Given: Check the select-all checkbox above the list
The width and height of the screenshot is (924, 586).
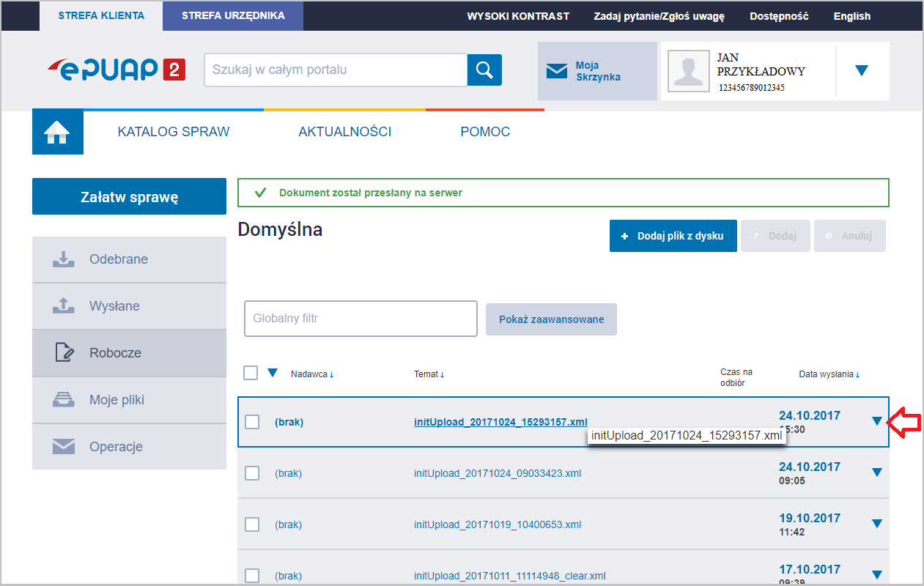Looking at the screenshot, I should (250, 373).
